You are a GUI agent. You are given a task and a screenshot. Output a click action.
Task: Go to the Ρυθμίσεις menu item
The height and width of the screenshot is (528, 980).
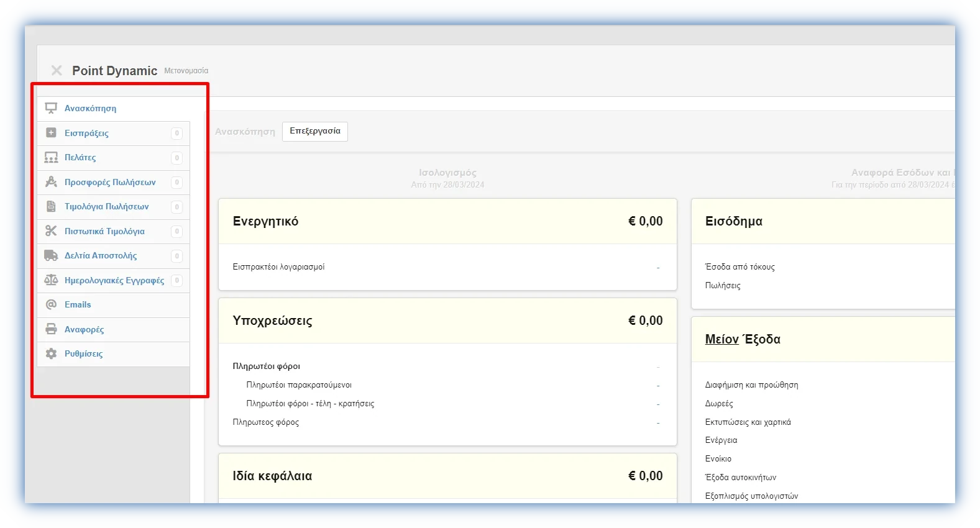(x=84, y=353)
